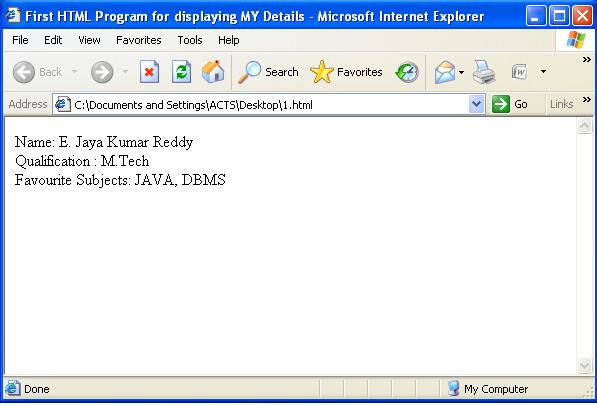Viewport: 597px width, 405px height.
Task: Open the File menu
Action: (20, 40)
